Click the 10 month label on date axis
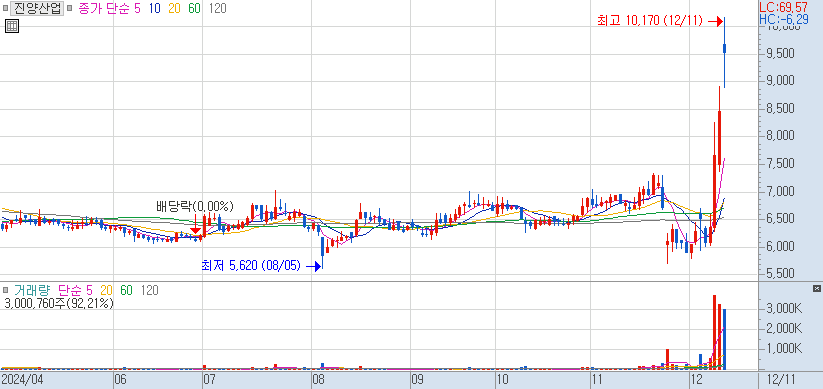This screenshot has width=823, height=389. click(503, 379)
